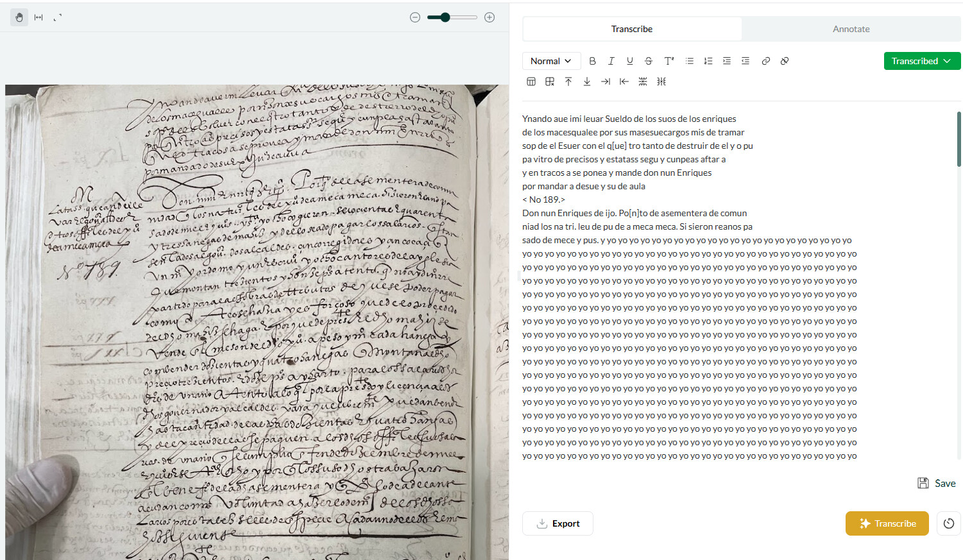Insert a table in the editor
Image resolution: width=963 pixels, height=560 pixels.
click(531, 81)
